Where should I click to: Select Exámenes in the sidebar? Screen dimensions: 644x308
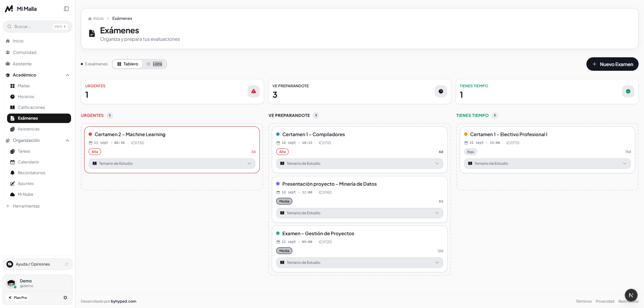click(x=39, y=118)
